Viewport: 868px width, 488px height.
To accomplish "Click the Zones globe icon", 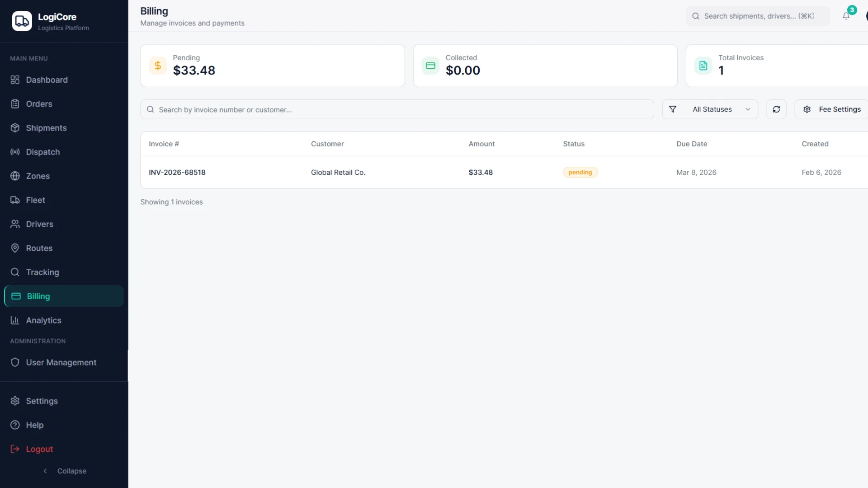I will (15, 176).
